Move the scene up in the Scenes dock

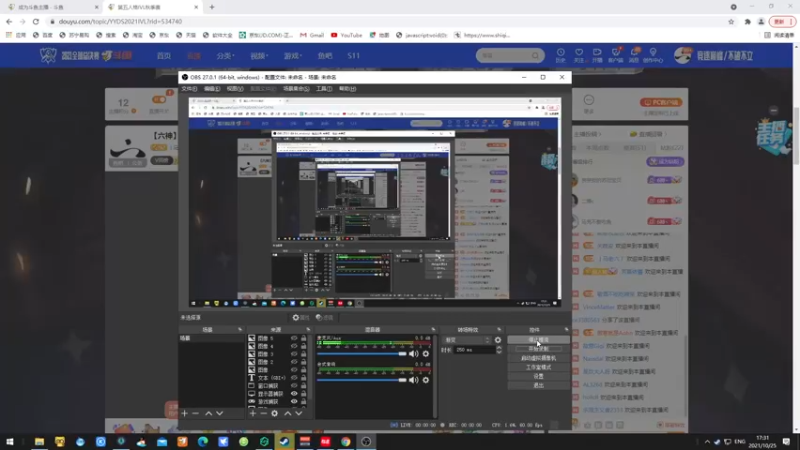pos(208,413)
